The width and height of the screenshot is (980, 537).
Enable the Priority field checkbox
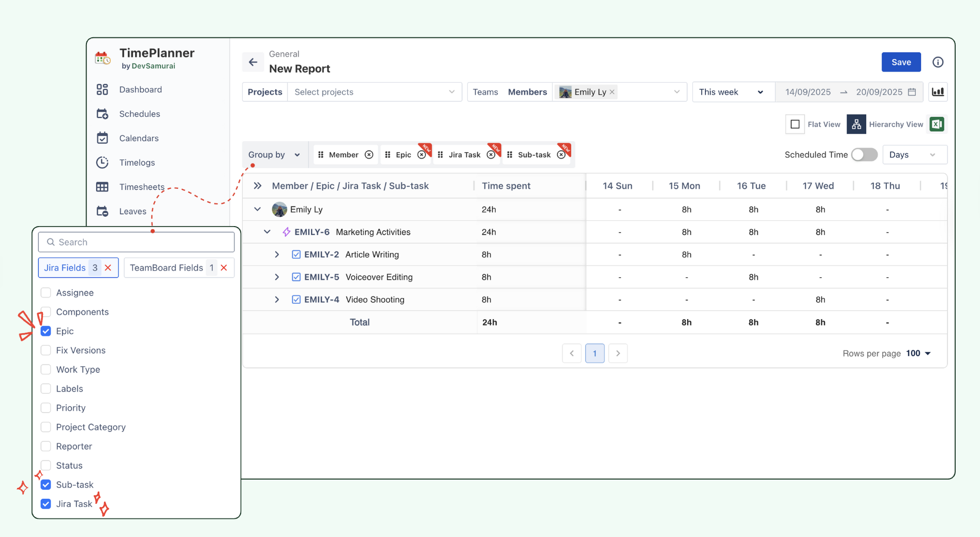click(46, 408)
